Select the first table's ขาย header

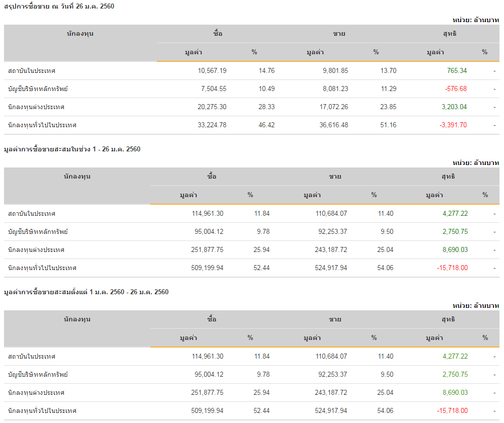339,34
